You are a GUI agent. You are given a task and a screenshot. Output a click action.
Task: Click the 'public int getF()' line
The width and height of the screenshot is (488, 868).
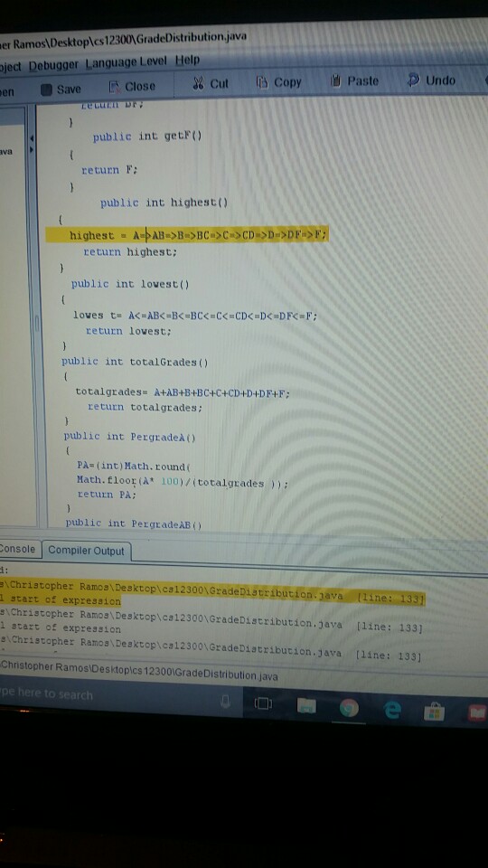tap(146, 137)
